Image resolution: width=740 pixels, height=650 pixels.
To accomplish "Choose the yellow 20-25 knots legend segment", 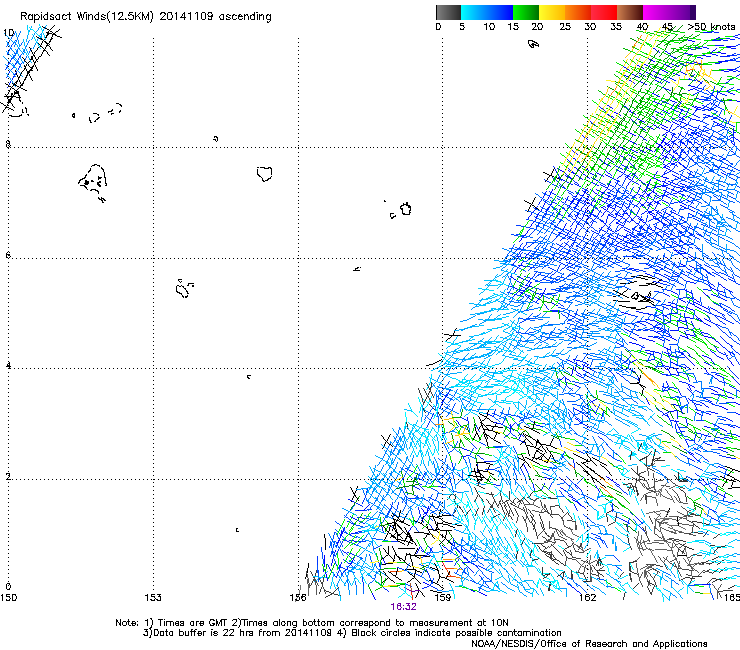I will pos(552,12).
